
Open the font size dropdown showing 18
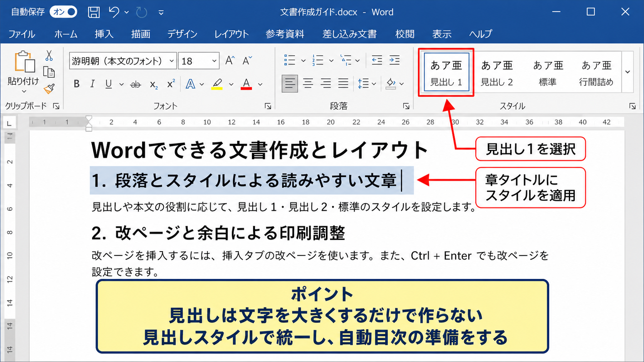coord(214,61)
